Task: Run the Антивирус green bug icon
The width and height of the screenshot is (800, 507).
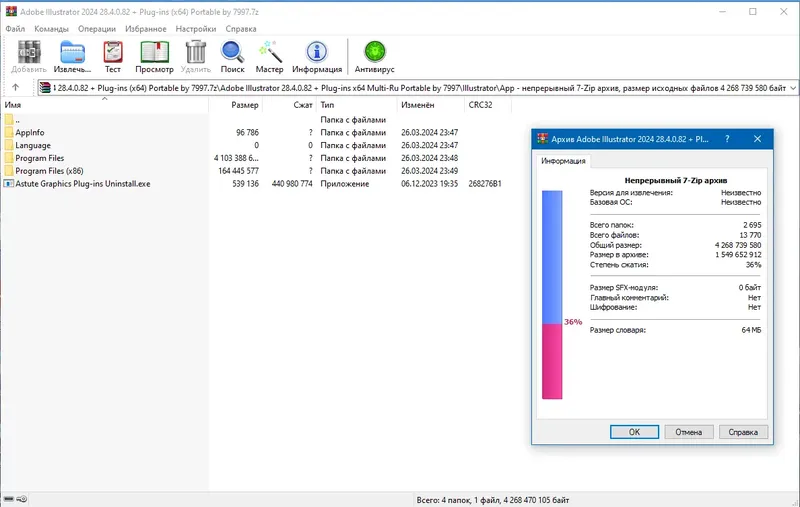Action: tap(374, 53)
